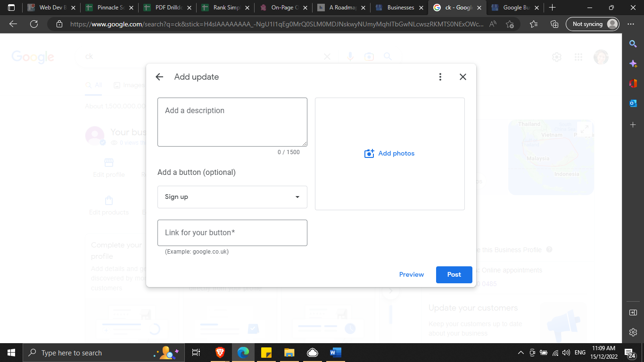Open the three-dot more options menu
Image resolution: width=644 pixels, height=362 pixels.
coord(440,77)
